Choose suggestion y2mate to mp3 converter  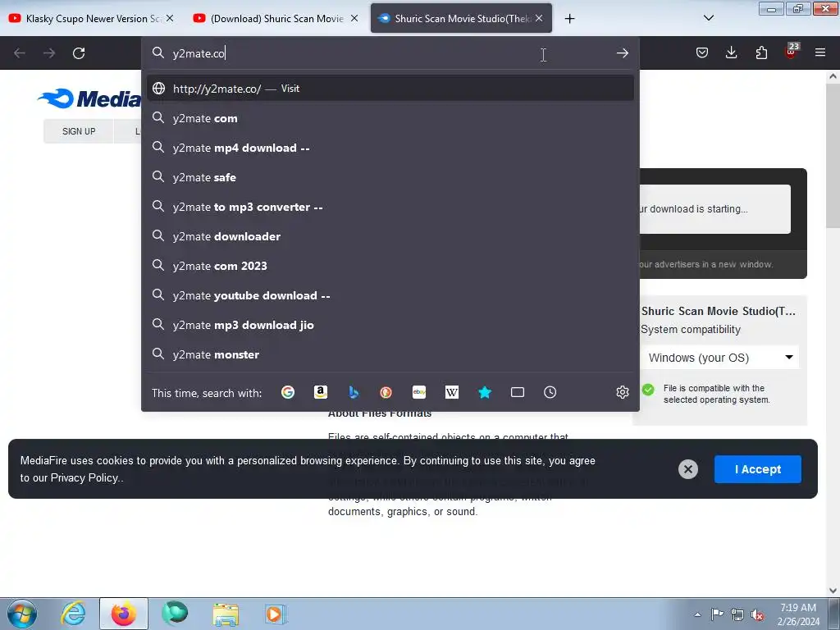pyautogui.click(x=390, y=207)
